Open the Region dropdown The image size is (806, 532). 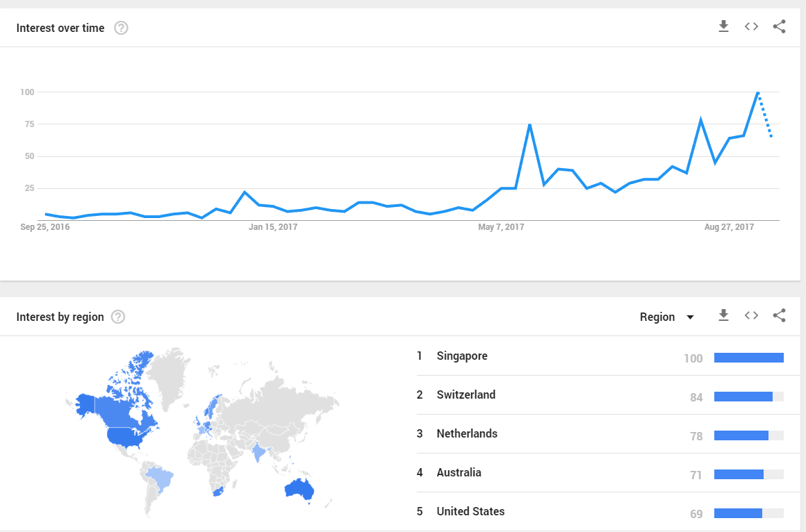(667, 317)
